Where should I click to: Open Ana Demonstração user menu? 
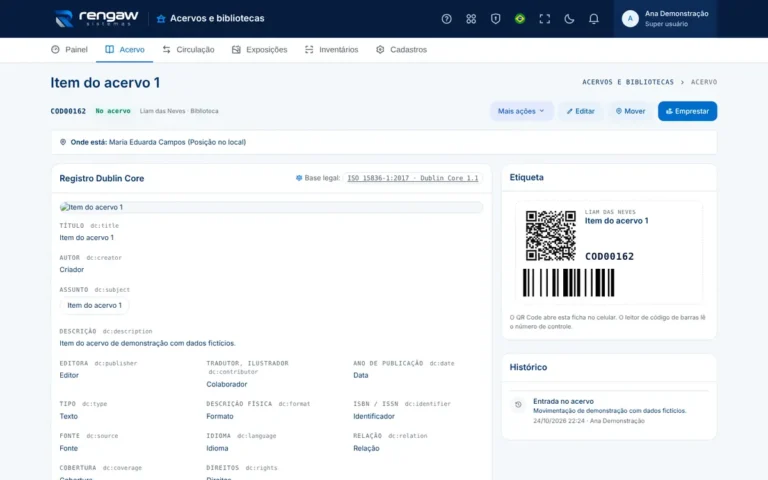pos(665,19)
